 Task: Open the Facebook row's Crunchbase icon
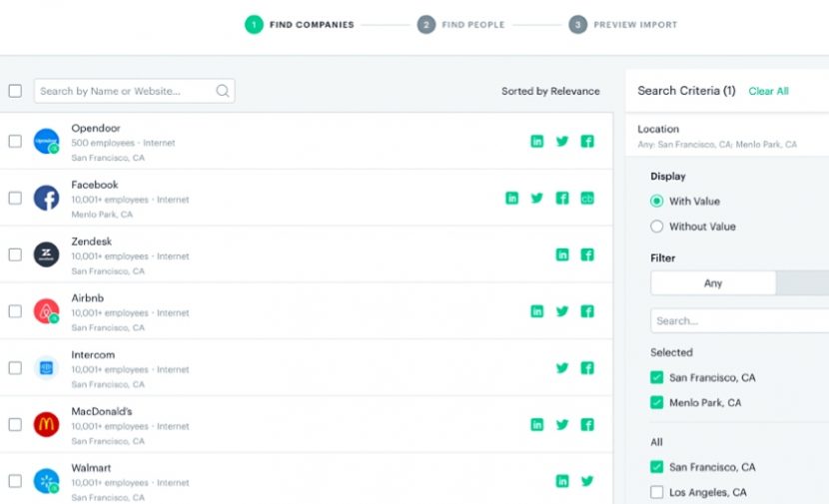tap(587, 199)
